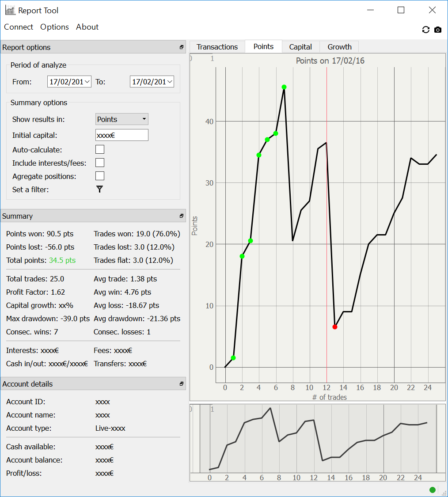Click the Account ID: label

26,402
